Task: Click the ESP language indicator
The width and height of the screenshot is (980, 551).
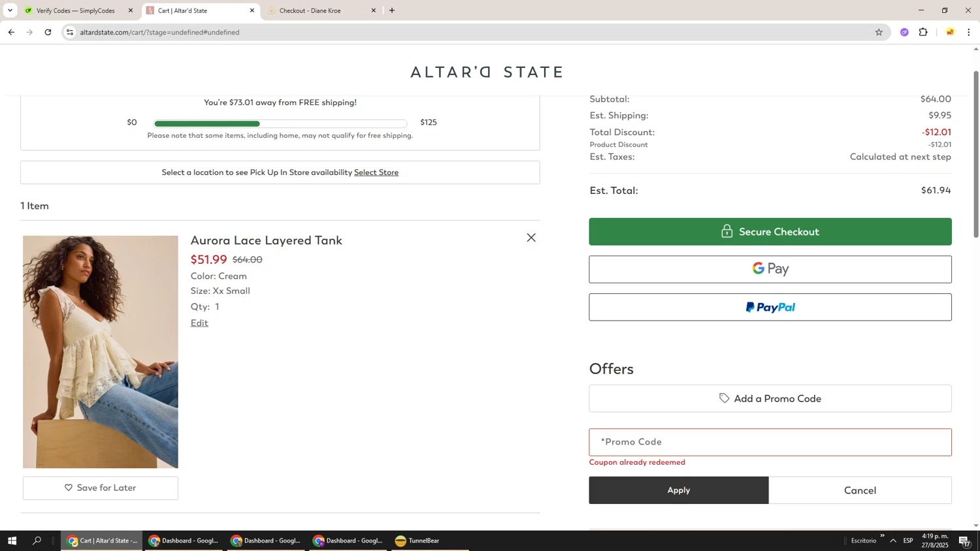Action: coord(908,541)
